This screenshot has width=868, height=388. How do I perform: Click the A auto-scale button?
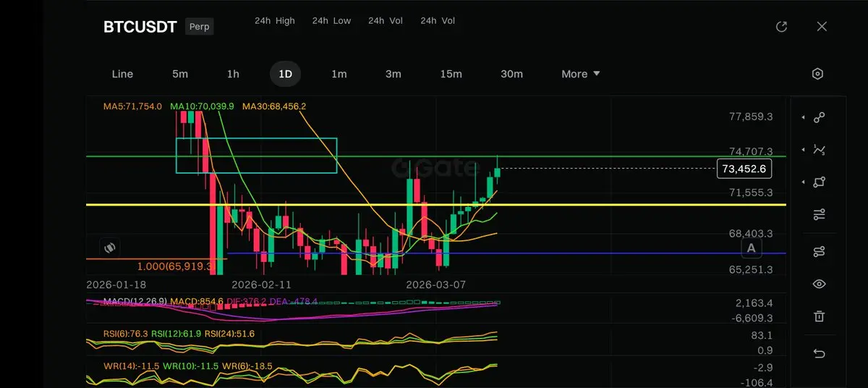[752, 248]
